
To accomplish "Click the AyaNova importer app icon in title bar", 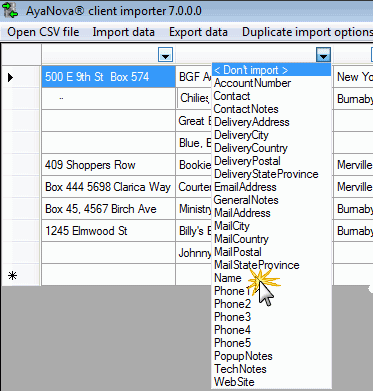I will [x=10, y=10].
